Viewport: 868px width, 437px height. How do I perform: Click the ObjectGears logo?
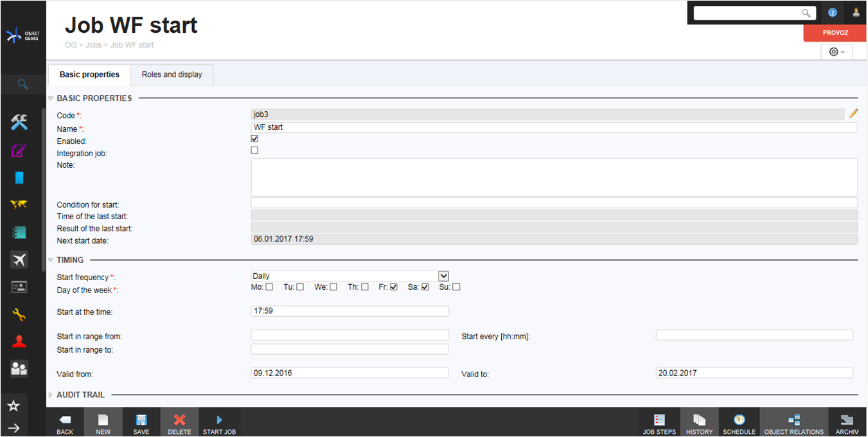point(22,36)
